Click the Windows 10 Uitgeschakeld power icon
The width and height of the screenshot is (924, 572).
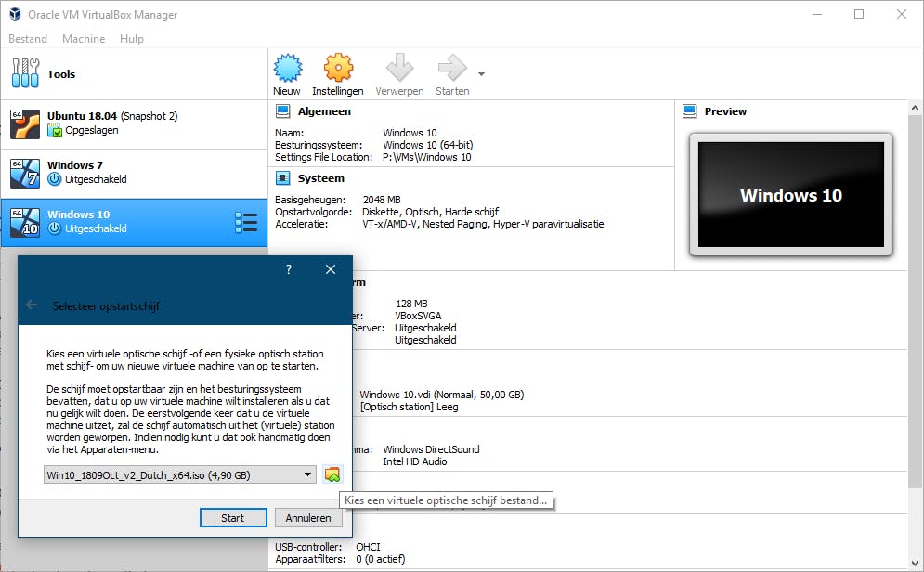54,228
